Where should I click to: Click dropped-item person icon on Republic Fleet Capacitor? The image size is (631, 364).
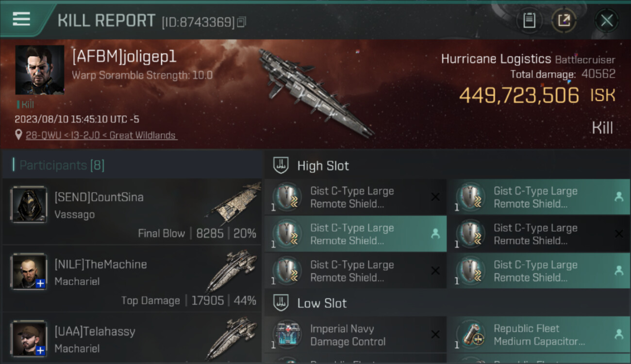pyautogui.click(x=618, y=334)
